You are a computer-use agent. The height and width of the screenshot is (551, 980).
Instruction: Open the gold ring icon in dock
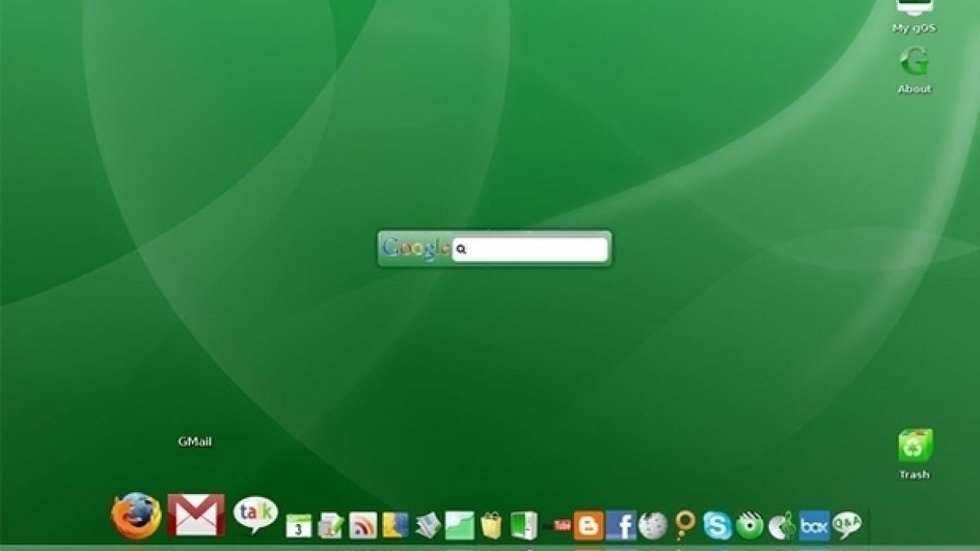coord(684,525)
